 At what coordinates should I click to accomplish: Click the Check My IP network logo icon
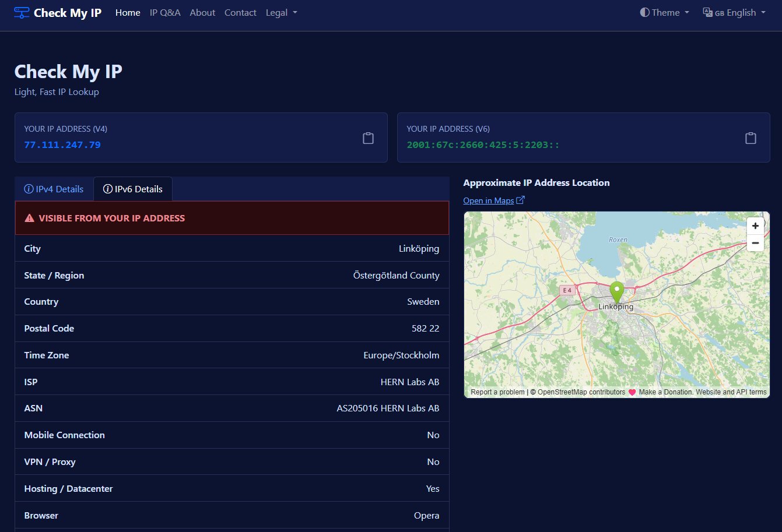(x=22, y=13)
